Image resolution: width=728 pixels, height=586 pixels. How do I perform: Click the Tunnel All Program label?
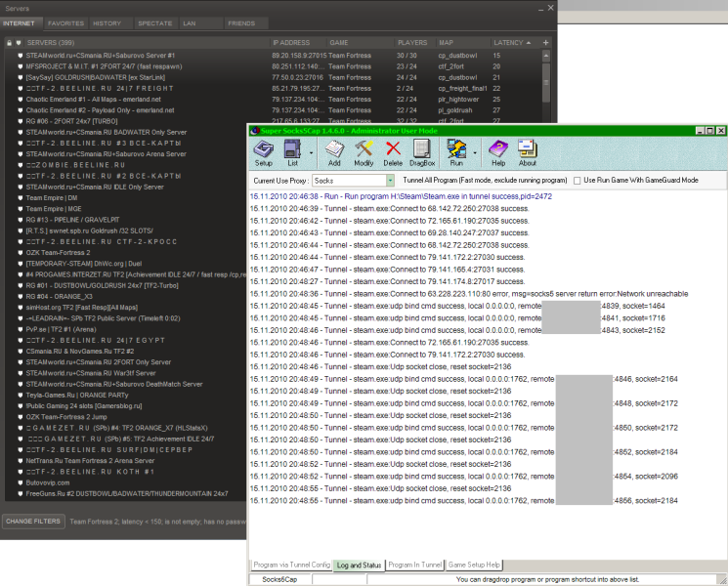click(x=485, y=180)
